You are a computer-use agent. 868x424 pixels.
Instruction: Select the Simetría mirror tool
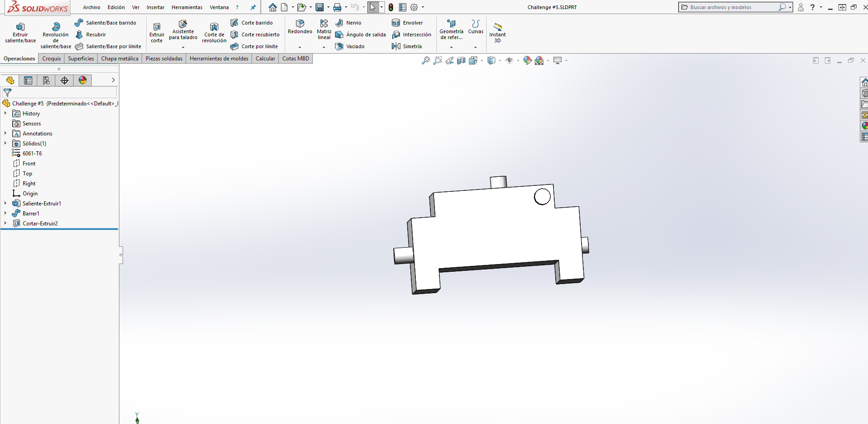coord(407,46)
